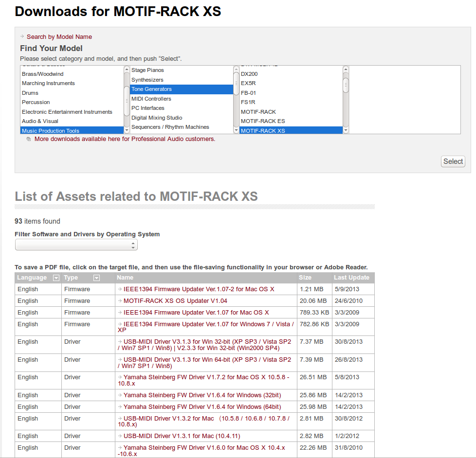Viewport: 476px width, 458px height.
Task: Open USB-MIDI Driver V3.1.3 Win 32-bit link
Action: (204, 345)
